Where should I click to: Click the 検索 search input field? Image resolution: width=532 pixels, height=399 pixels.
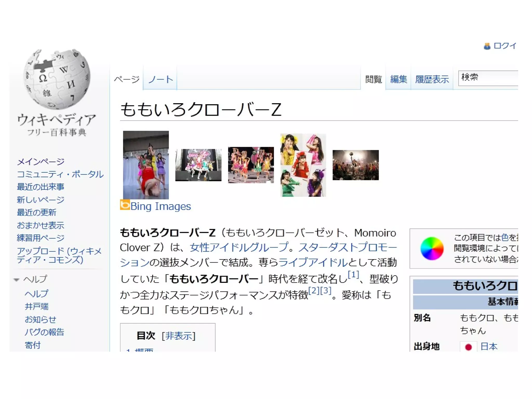click(488, 78)
